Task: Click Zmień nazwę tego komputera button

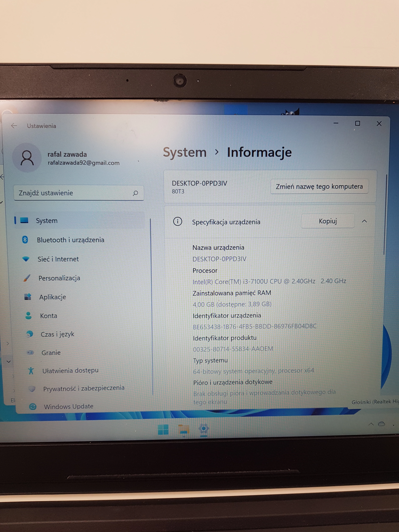Action: coord(319,186)
